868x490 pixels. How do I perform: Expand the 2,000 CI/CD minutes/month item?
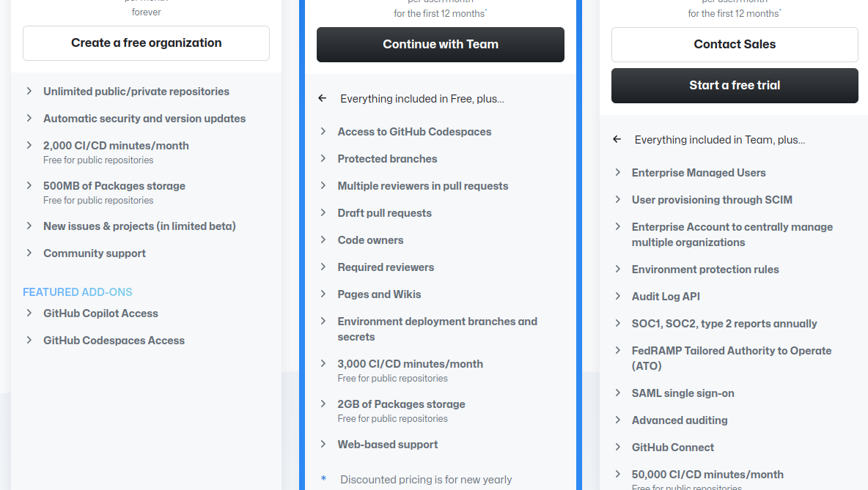29,145
